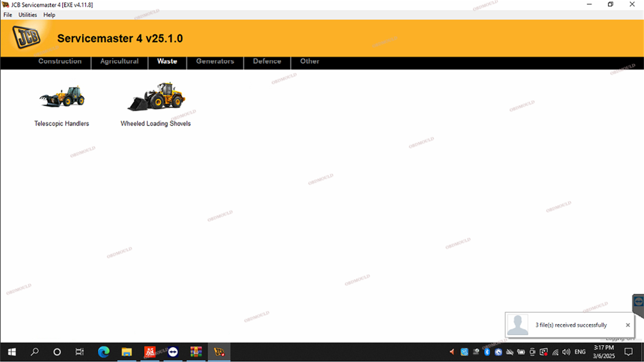Restore down the Servicemaster window
The height and width of the screenshot is (362, 644).
(610, 4)
